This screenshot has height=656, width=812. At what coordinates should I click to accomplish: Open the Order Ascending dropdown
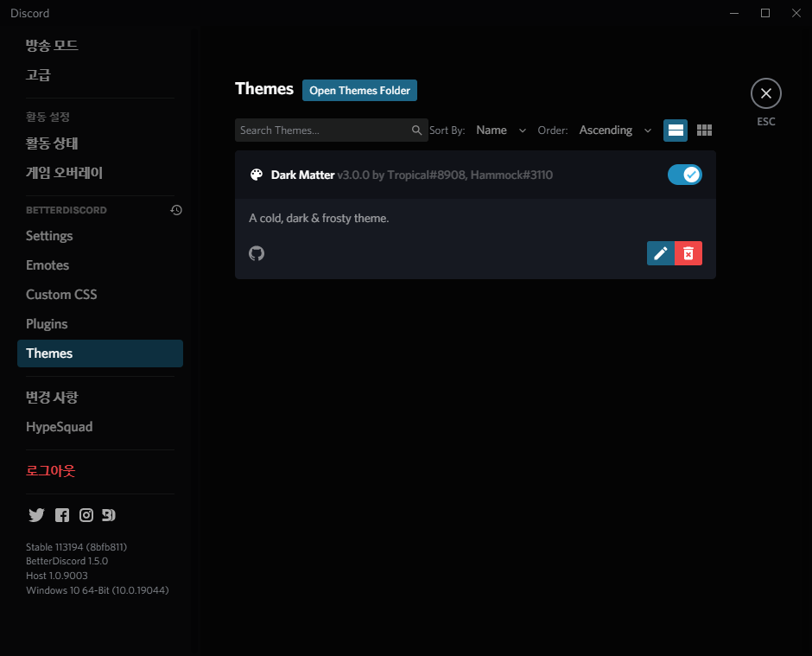point(615,130)
